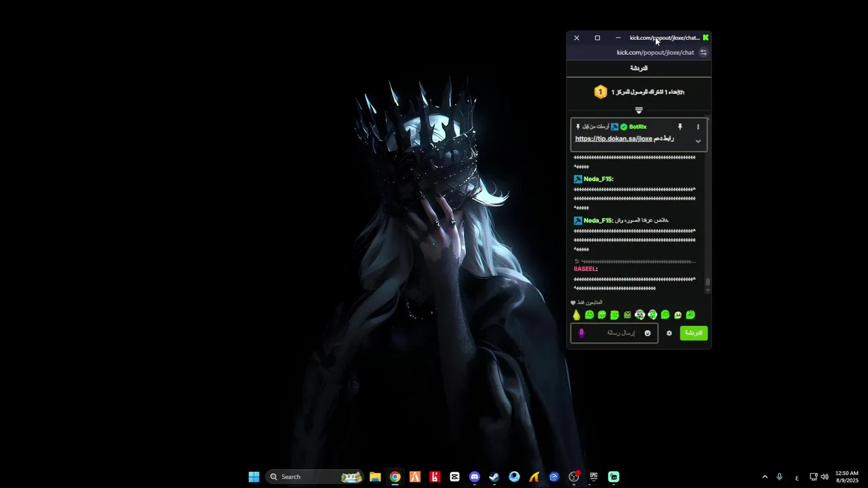Collapse the leaderboard with the down-arrow handle
This screenshot has width=868, height=488.
tap(639, 110)
